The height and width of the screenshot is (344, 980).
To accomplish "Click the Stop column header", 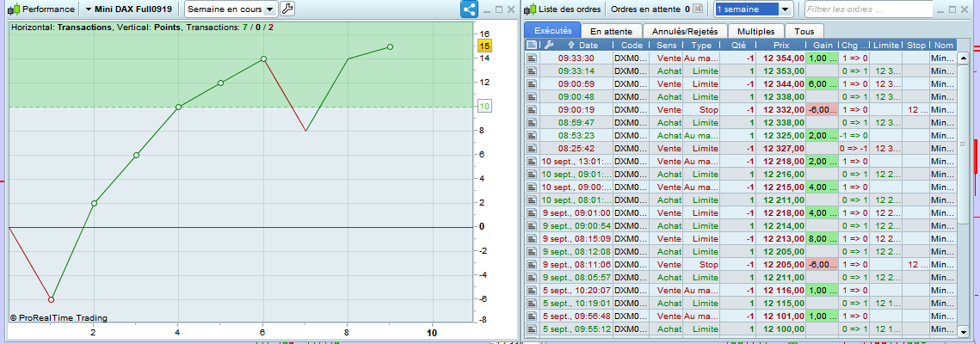I will pos(915,45).
